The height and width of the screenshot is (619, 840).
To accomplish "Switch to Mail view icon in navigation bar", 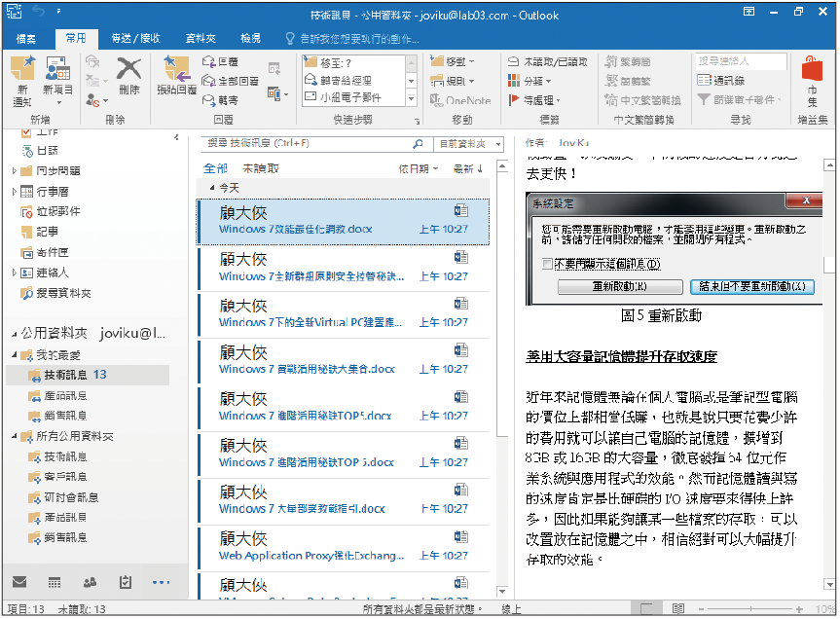I will point(19,581).
